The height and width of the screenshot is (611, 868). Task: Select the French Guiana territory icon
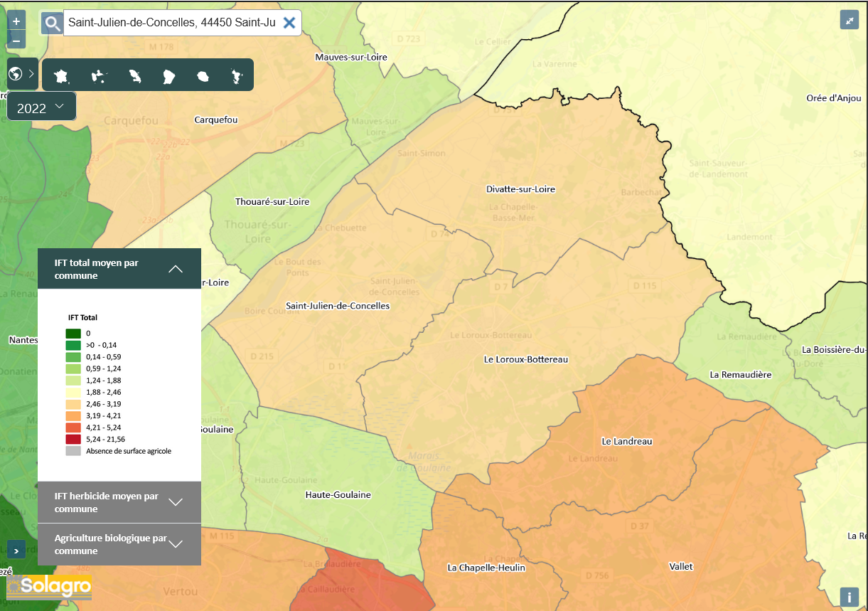click(168, 75)
